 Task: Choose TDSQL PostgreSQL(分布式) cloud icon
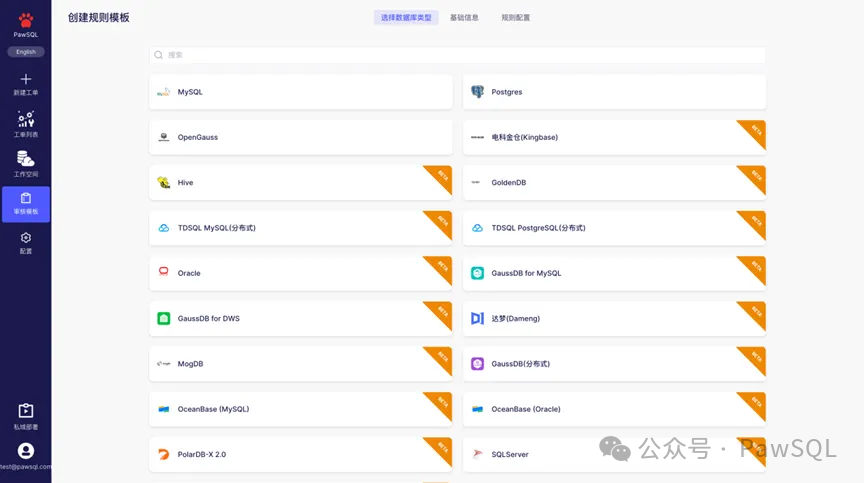478,228
